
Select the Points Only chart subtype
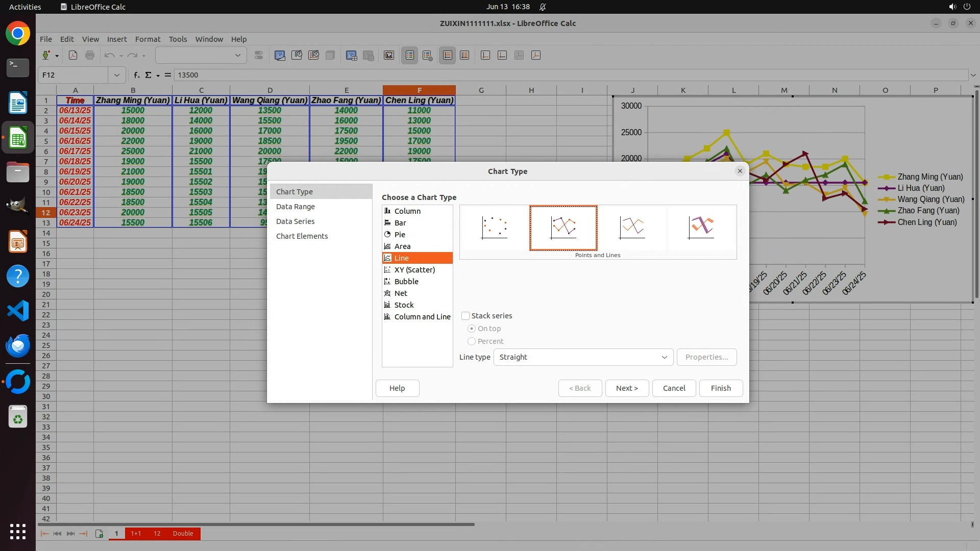(x=494, y=228)
